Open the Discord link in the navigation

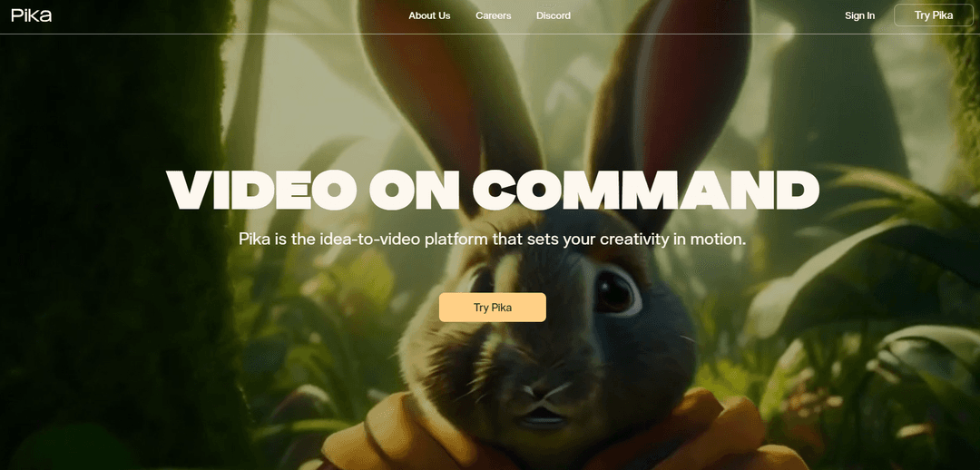tap(554, 15)
